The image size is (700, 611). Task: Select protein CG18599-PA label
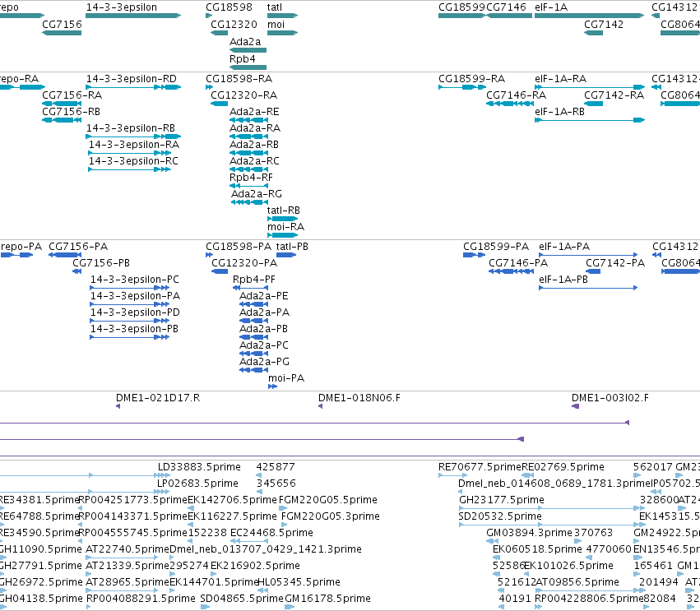496,247
